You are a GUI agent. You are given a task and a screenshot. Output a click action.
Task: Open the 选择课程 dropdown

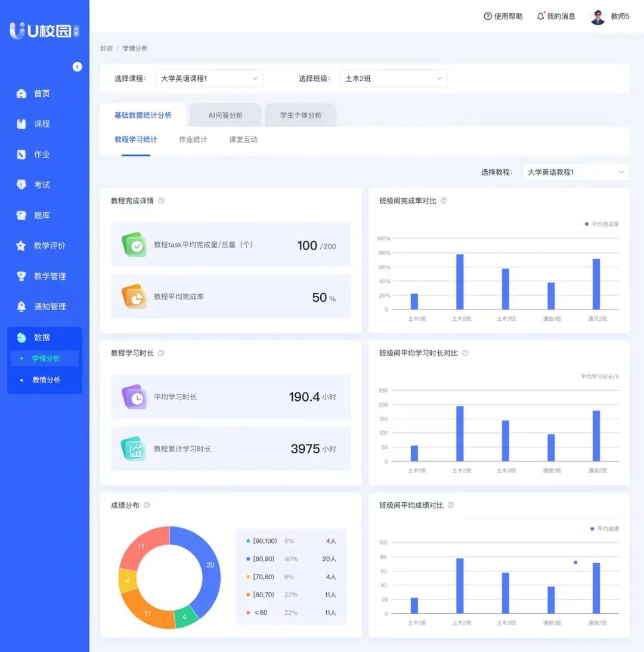pos(209,79)
